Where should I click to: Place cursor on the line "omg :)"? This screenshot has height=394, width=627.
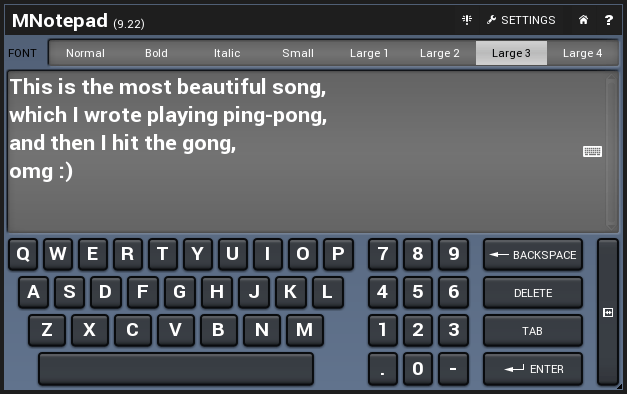(x=41, y=171)
